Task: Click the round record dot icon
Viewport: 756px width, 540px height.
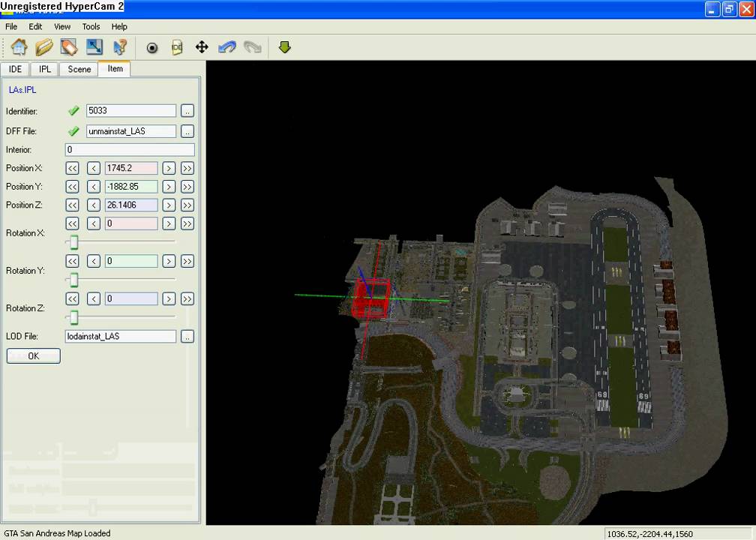Action: [x=151, y=48]
